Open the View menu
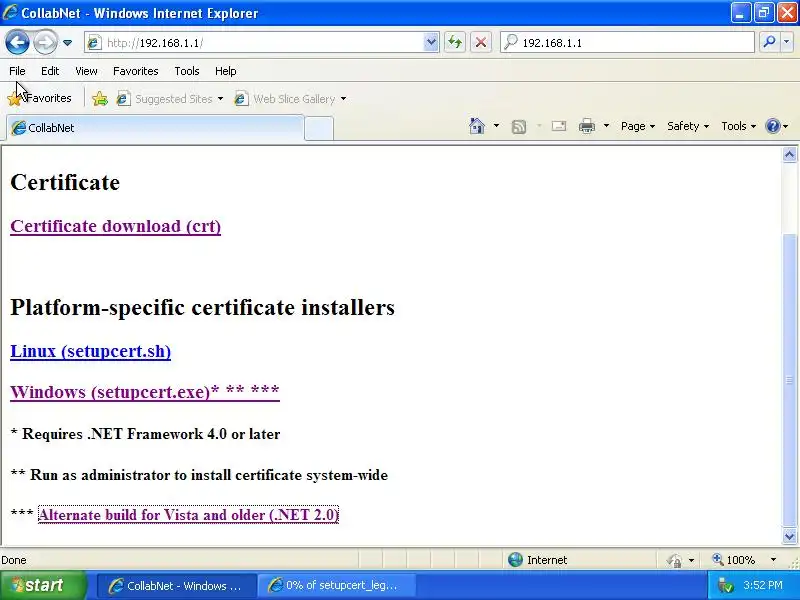 pyautogui.click(x=86, y=71)
